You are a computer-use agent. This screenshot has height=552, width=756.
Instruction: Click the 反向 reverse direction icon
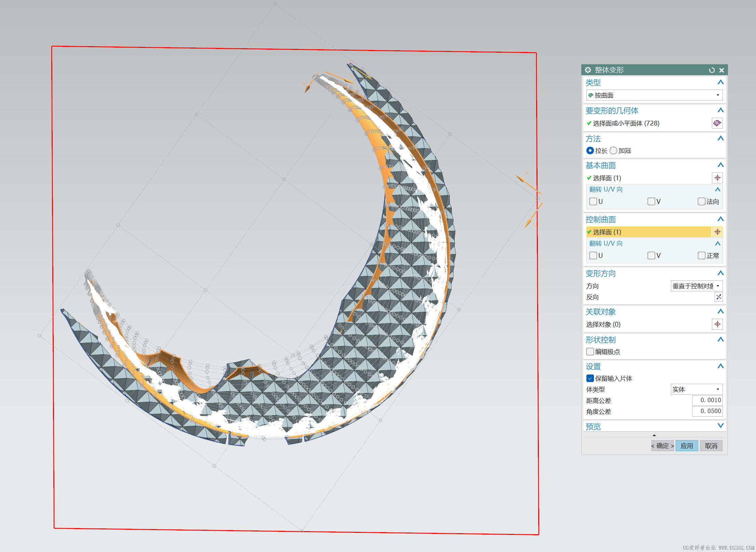coord(718,297)
